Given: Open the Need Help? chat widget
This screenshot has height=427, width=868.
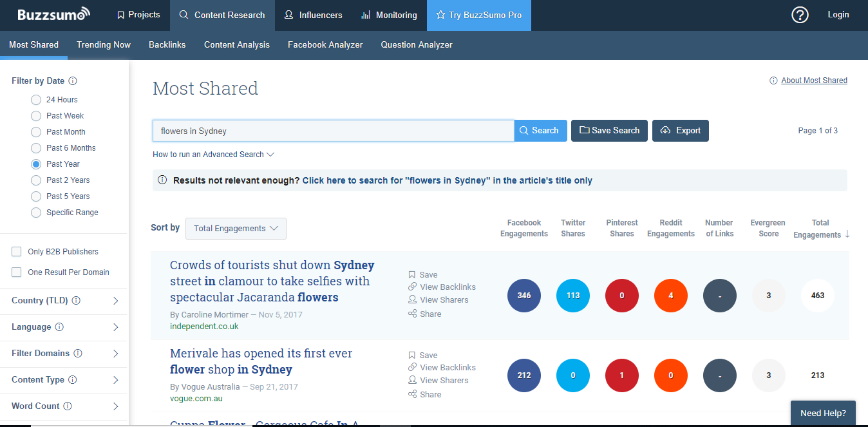Looking at the screenshot, I should coord(824,413).
